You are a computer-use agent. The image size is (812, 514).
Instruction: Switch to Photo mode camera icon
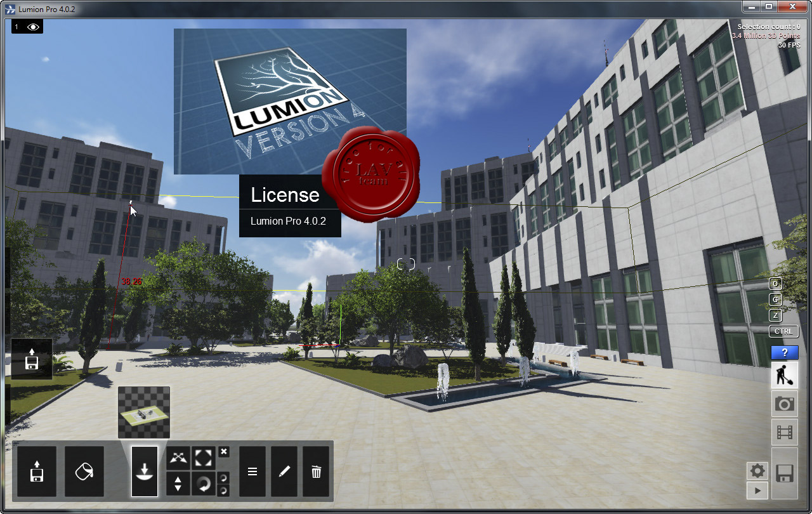point(785,404)
